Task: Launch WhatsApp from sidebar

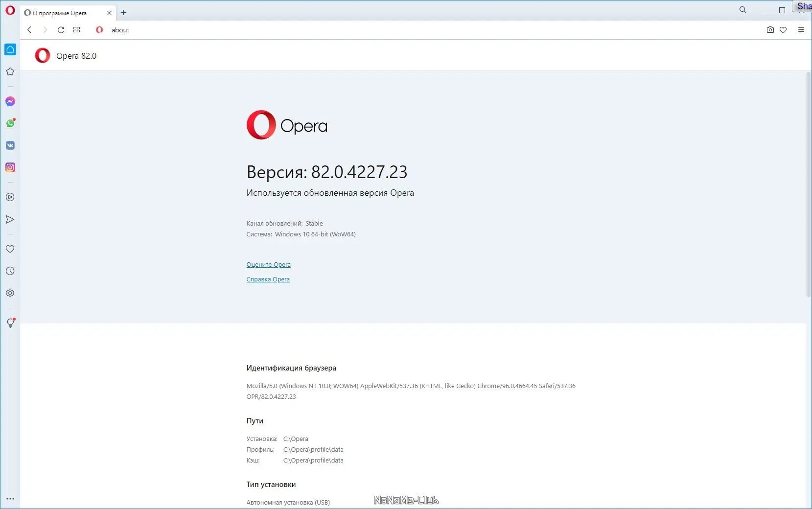Action: [x=10, y=123]
